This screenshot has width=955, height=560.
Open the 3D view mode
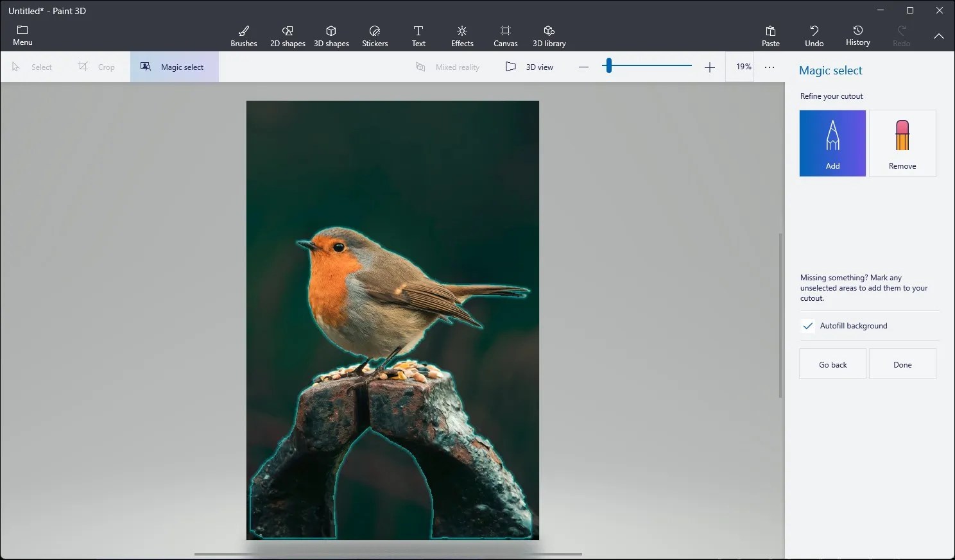(x=529, y=66)
